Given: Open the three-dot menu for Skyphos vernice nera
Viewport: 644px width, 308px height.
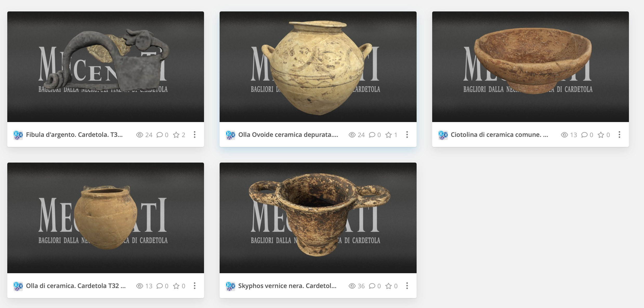Looking at the screenshot, I should (407, 286).
